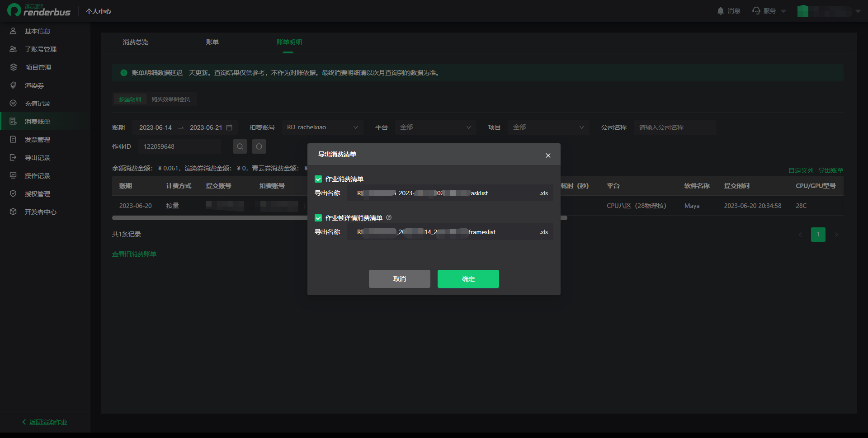Switch to the 账单明细 tab

289,42
